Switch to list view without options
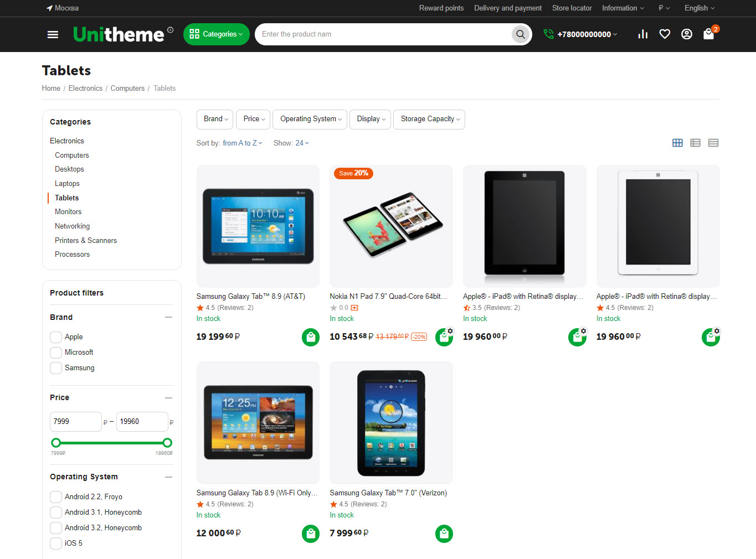Viewport: 756px width, 559px height. click(x=696, y=143)
